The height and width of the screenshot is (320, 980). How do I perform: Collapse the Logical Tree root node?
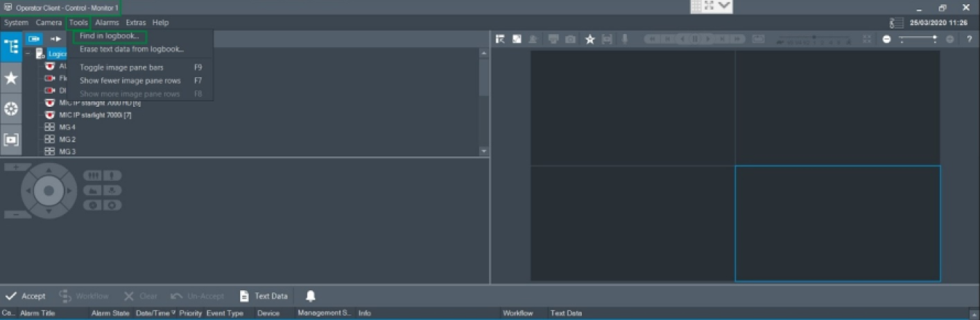pos(28,53)
